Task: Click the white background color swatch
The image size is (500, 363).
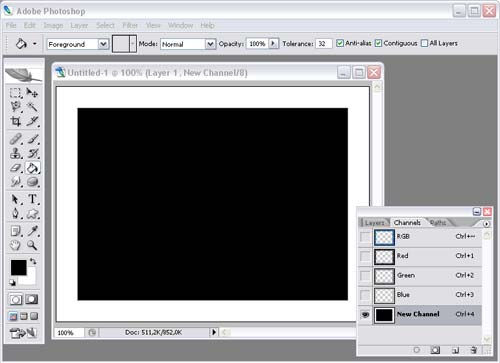Action: pyautogui.click(x=30, y=279)
